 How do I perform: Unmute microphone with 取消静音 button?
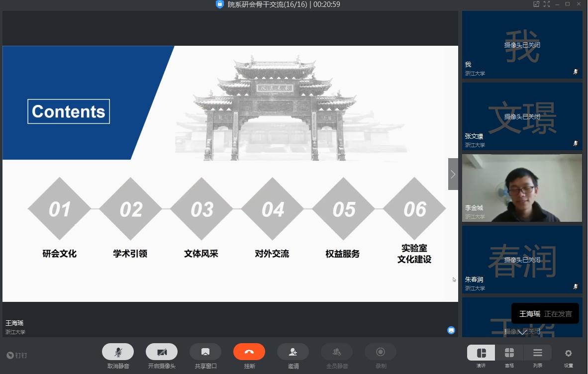click(x=118, y=352)
